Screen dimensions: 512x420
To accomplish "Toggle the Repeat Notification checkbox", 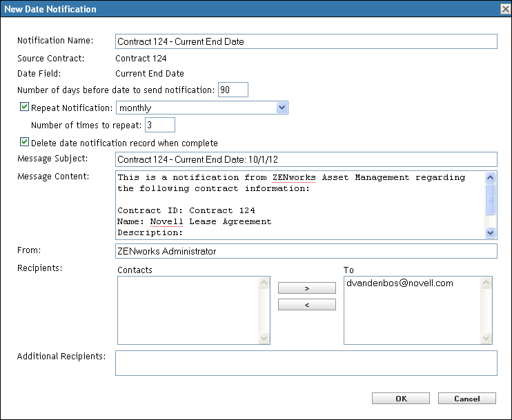I will [25, 108].
